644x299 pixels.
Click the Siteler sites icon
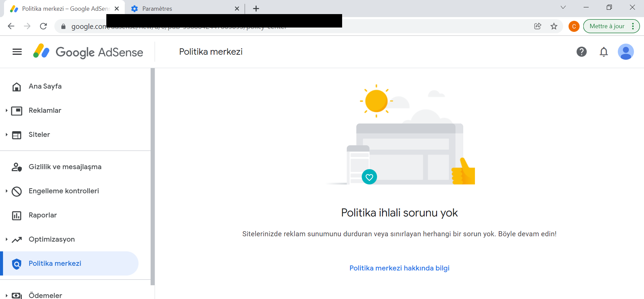tap(16, 135)
